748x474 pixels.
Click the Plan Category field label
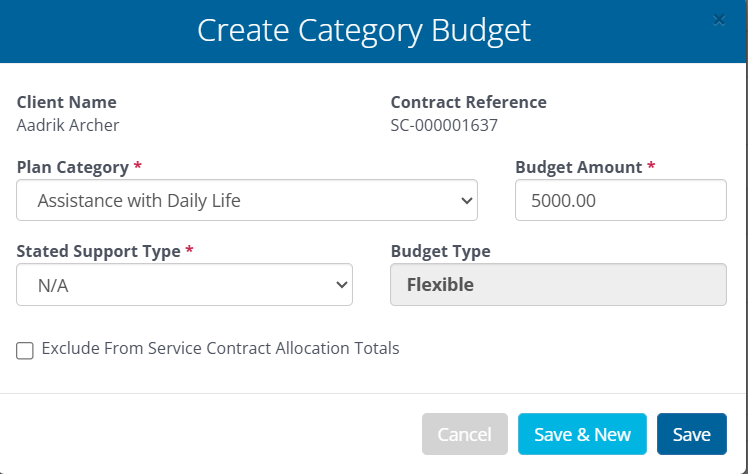coord(73,167)
